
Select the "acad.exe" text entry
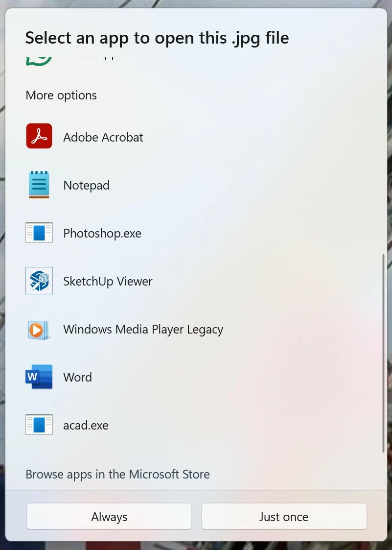click(x=86, y=426)
